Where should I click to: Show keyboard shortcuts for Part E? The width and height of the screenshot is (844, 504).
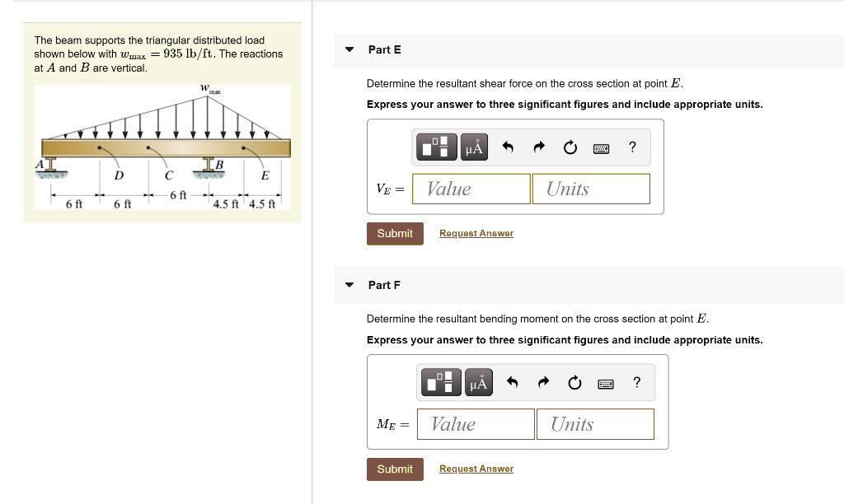[601, 148]
